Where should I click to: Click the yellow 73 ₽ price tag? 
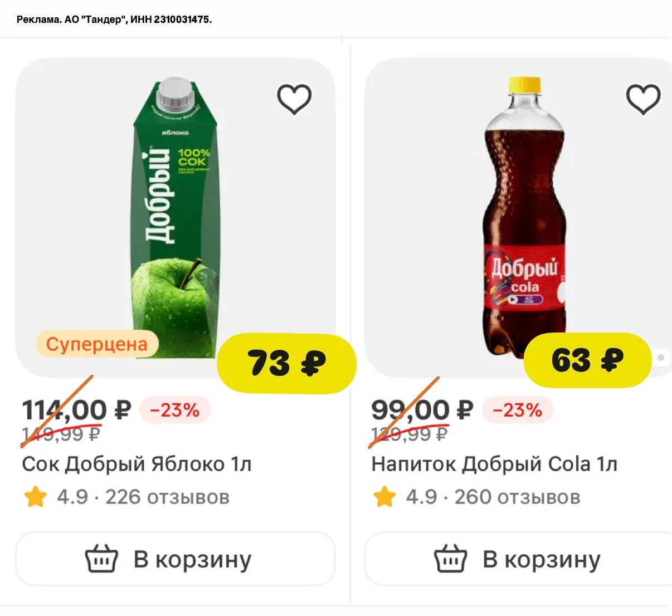[x=286, y=363]
